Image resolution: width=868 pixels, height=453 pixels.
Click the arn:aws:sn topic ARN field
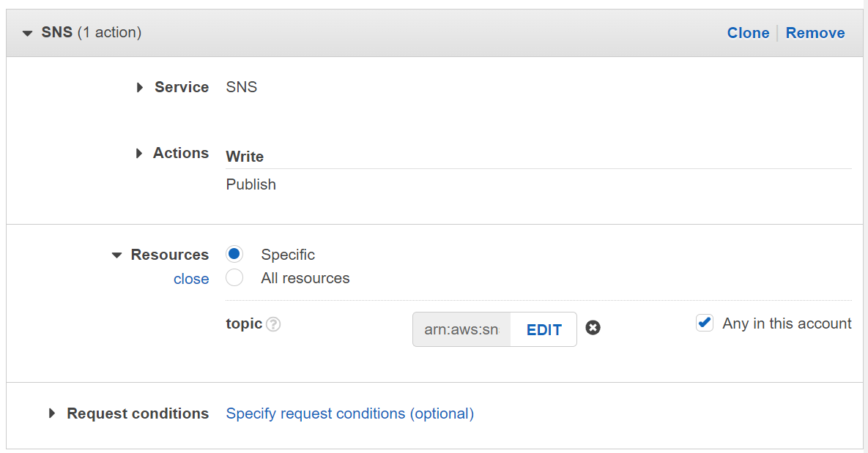461,329
